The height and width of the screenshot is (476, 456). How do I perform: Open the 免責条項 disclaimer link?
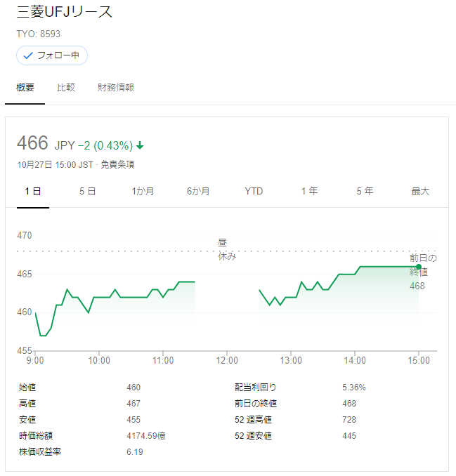pos(117,164)
